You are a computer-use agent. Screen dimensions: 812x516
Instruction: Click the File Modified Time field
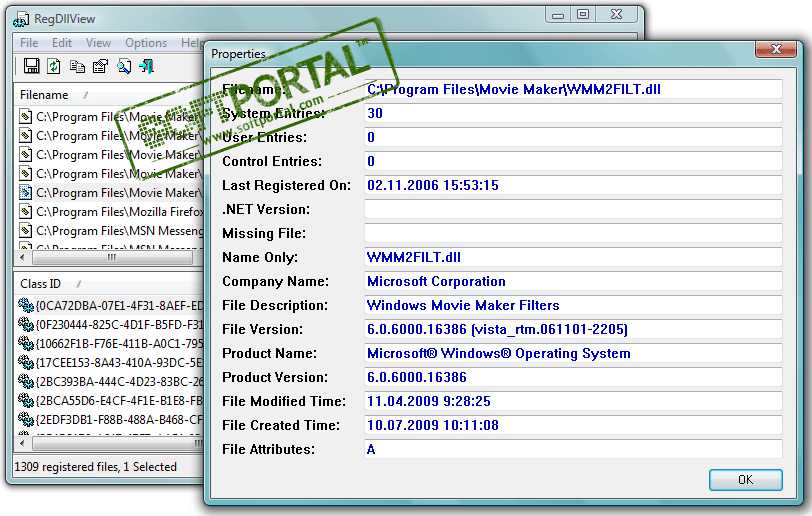(573, 401)
